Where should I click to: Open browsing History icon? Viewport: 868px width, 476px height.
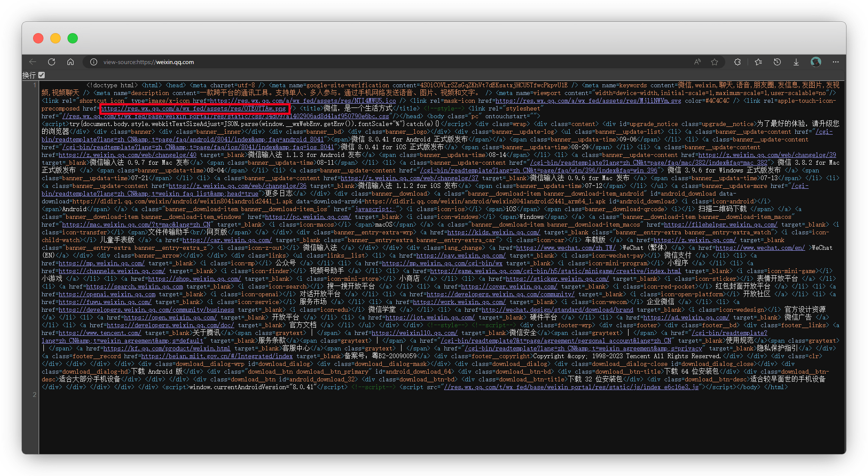[x=777, y=62]
